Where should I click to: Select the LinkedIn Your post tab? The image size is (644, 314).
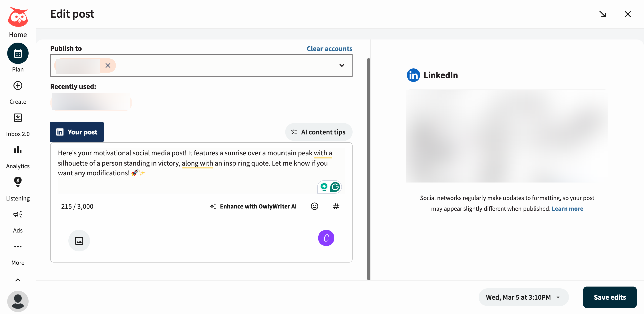pos(77,132)
